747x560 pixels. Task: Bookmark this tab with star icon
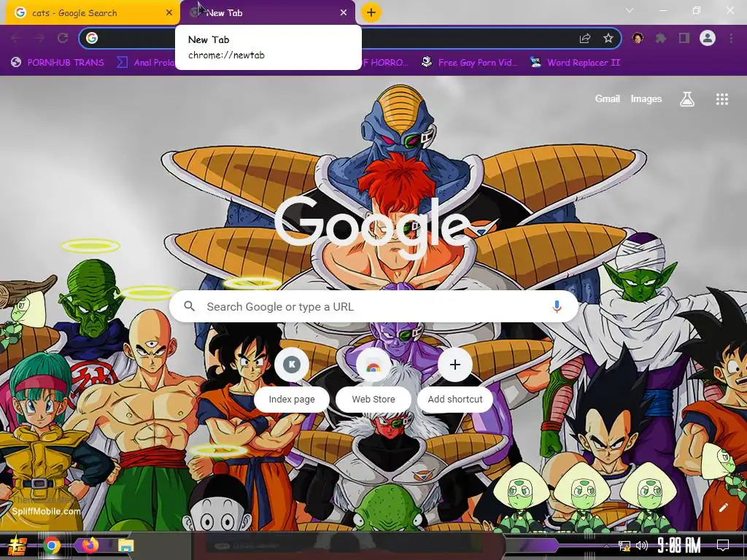tap(608, 38)
